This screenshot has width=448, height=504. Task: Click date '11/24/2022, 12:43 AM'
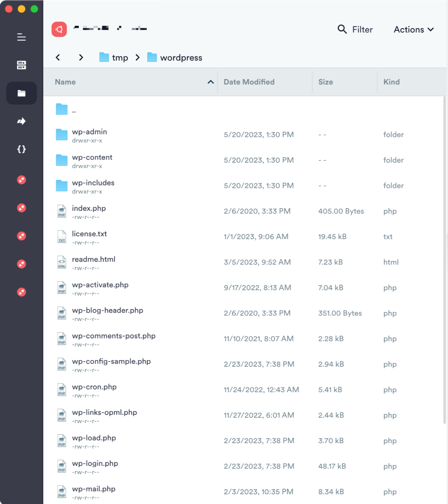(x=261, y=389)
